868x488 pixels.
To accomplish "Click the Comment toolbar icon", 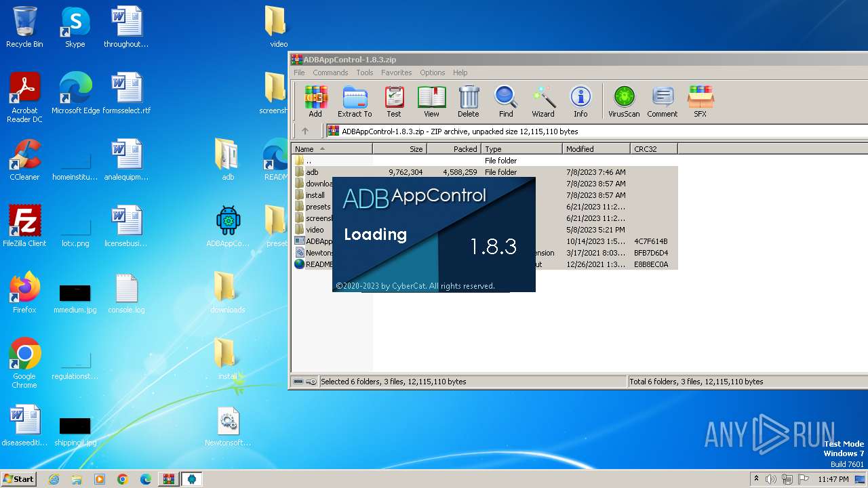I will tap(663, 101).
